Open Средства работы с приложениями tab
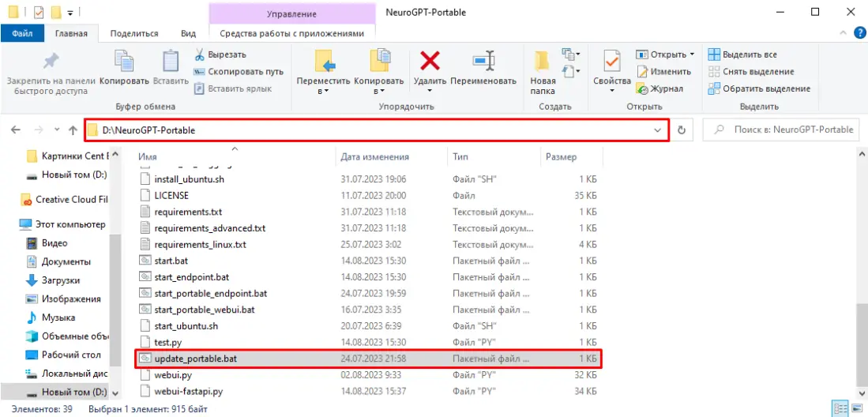 click(x=291, y=33)
